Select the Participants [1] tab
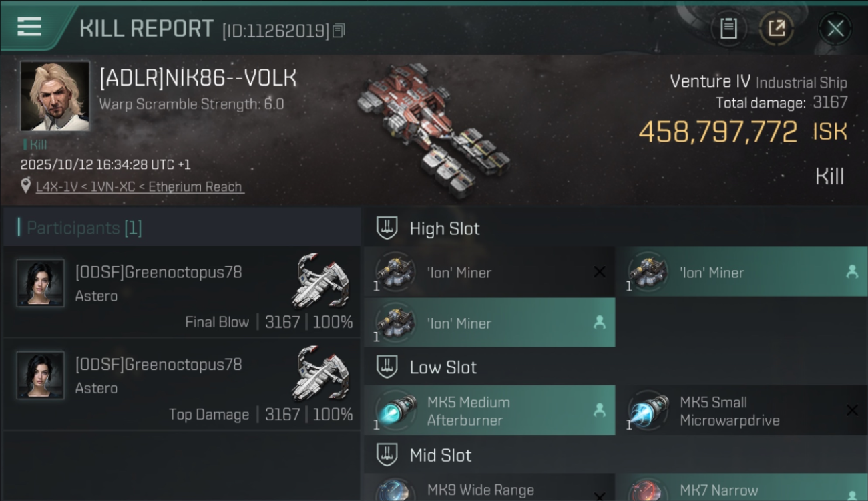 click(x=84, y=228)
